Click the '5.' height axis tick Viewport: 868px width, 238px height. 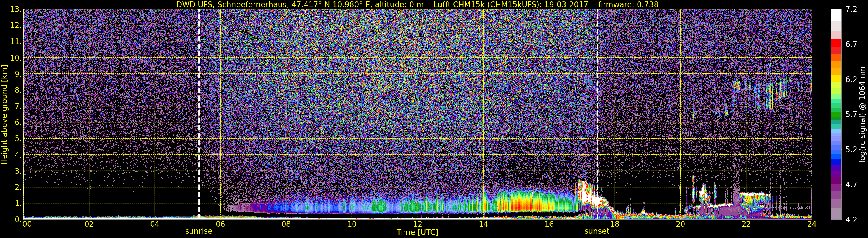(18, 139)
